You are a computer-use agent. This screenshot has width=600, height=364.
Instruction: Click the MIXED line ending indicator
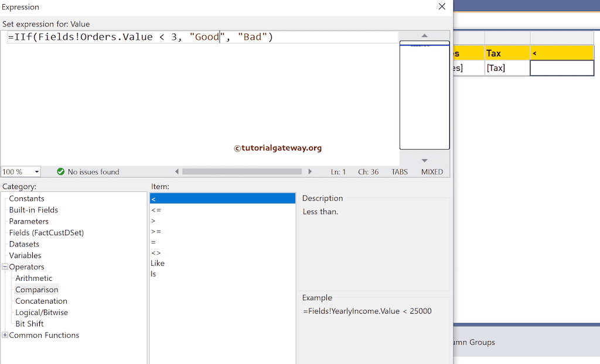pyautogui.click(x=432, y=172)
